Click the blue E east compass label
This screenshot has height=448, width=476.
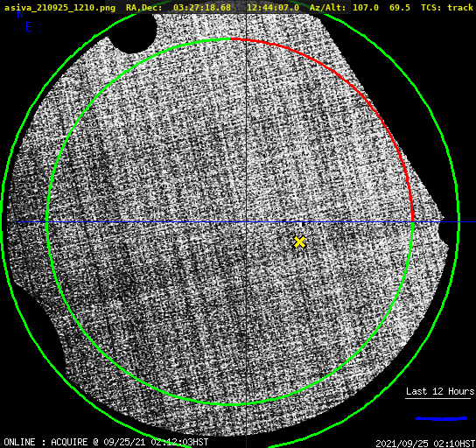pyautogui.click(x=29, y=27)
